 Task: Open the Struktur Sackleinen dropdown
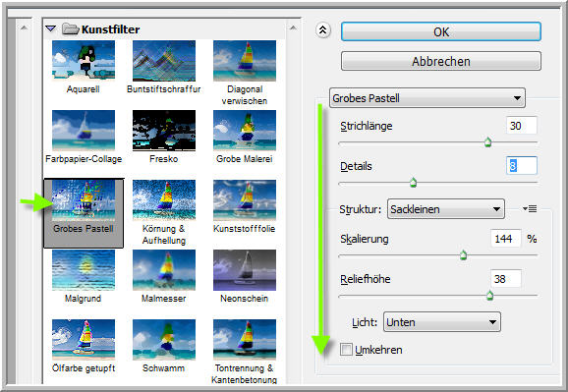pyautogui.click(x=445, y=209)
